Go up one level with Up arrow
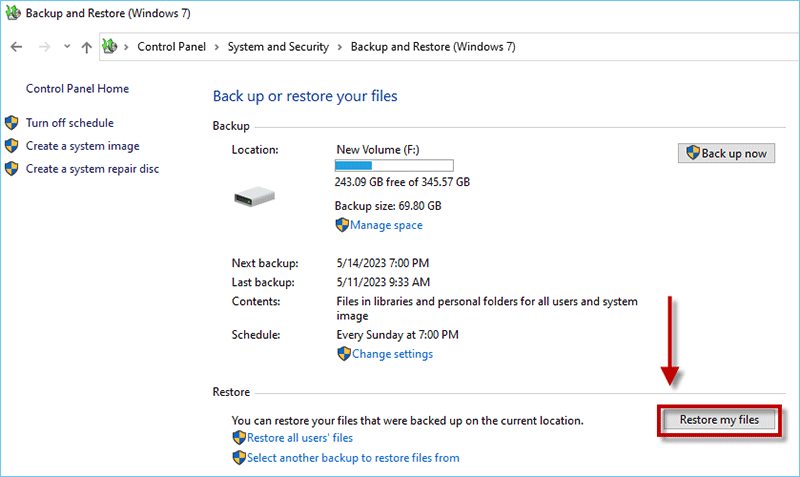 click(87, 47)
